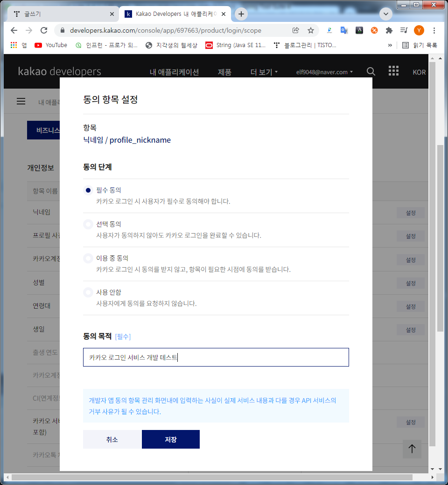The image size is (448, 485).
Task: Open a new tab with the plus button
Action: [x=241, y=14]
